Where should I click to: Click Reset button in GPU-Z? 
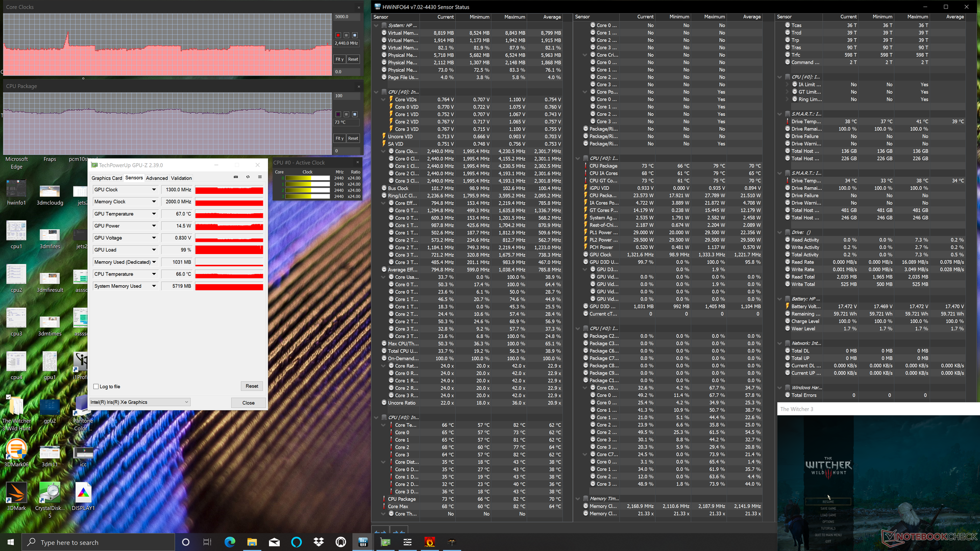pyautogui.click(x=252, y=386)
